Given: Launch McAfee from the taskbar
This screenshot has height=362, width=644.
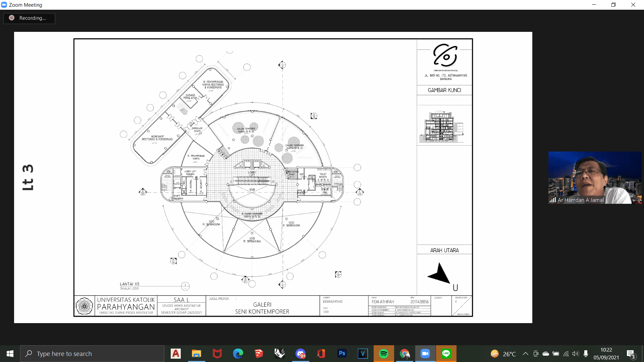Looking at the screenshot, I should coord(217,354).
